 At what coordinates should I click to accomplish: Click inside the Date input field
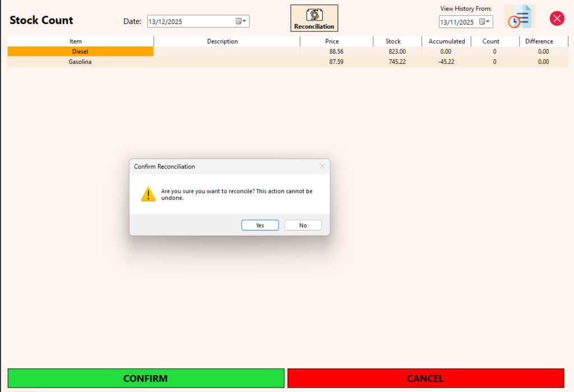(x=185, y=21)
